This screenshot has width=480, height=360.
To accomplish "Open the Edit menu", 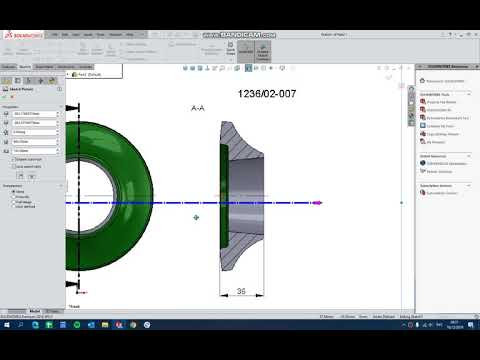I will [65, 35].
